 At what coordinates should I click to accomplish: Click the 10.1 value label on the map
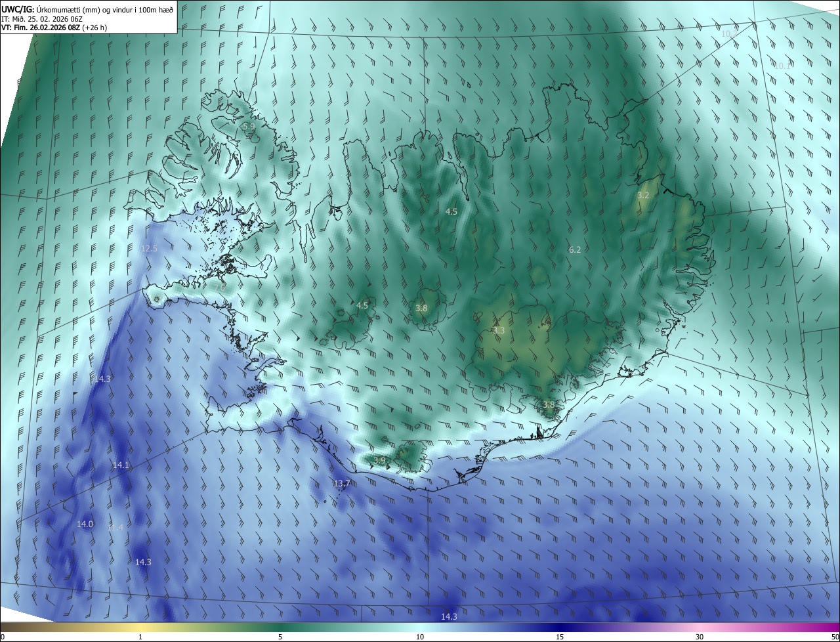[x=782, y=66]
